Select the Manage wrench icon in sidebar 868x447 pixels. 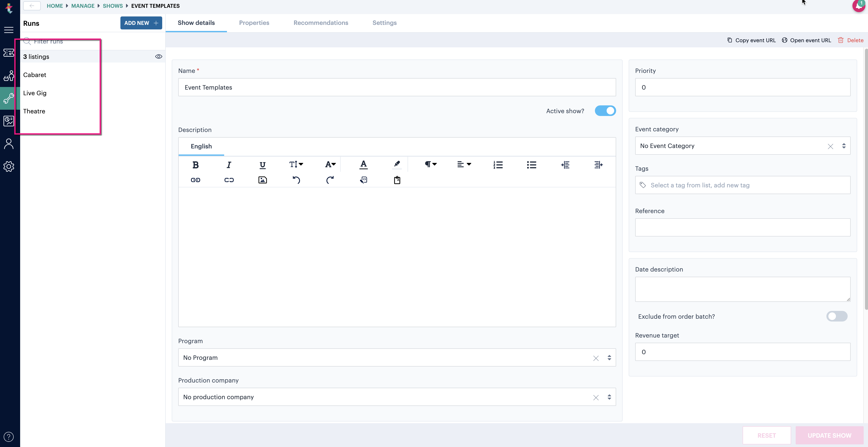[x=9, y=98]
